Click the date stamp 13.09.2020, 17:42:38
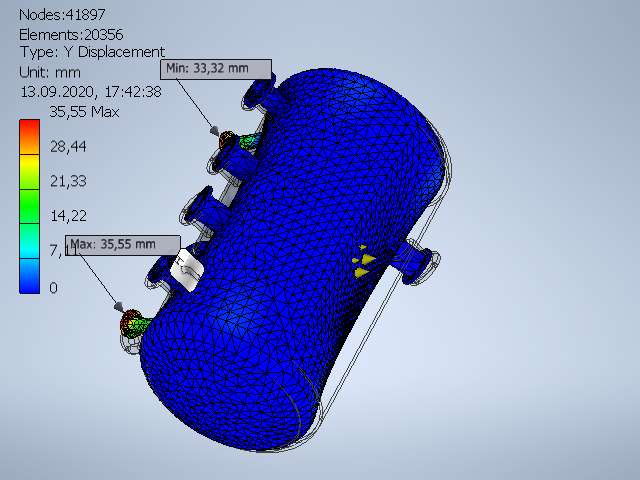The image size is (640, 480). click(91, 92)
